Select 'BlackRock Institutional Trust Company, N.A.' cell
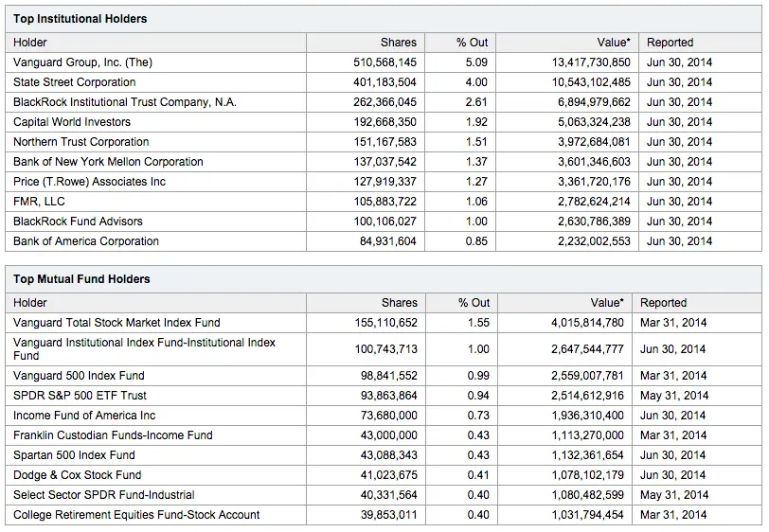 pos(156,102)
